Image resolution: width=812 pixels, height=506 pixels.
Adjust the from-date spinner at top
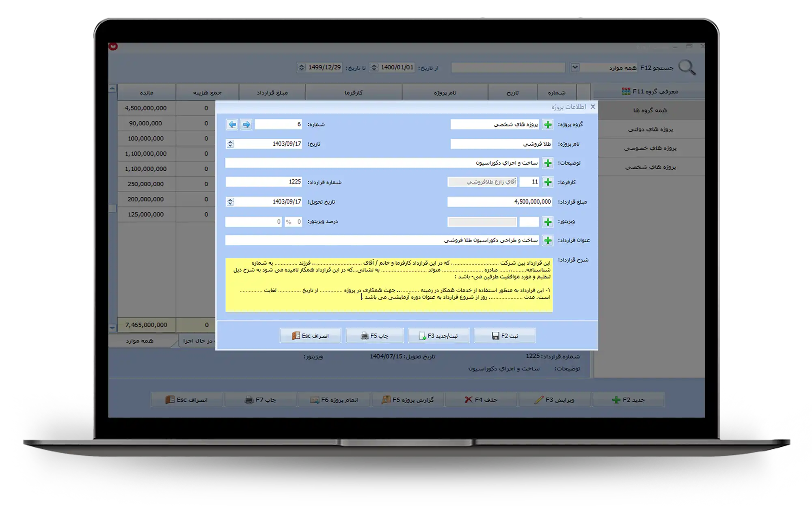click(374, 67)
